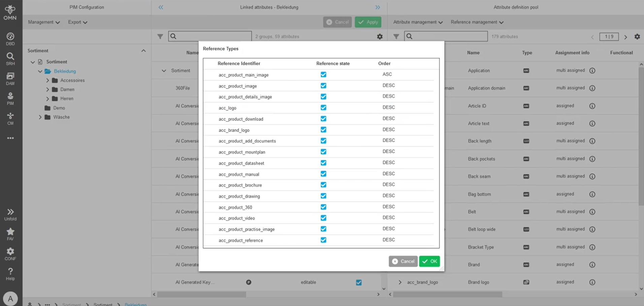Expand the Accessoires folder in tree
Viewport: 644px width, 306px height.
[x=47, y=80]
